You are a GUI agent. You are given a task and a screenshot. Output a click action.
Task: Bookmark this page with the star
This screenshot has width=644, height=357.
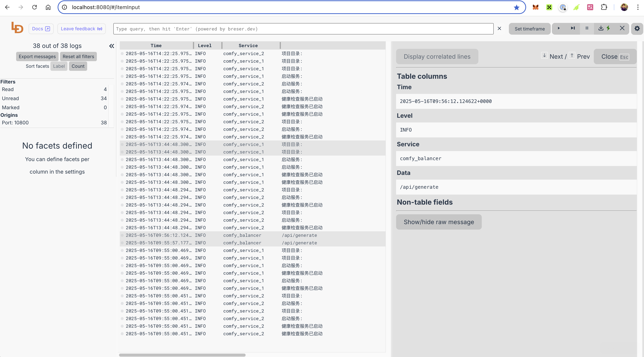point(516,7)
